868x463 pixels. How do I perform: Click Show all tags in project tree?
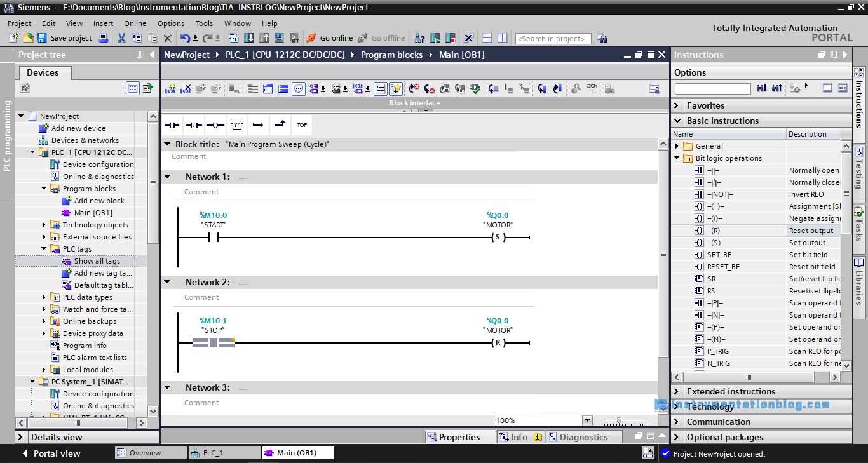coord(97,261)
